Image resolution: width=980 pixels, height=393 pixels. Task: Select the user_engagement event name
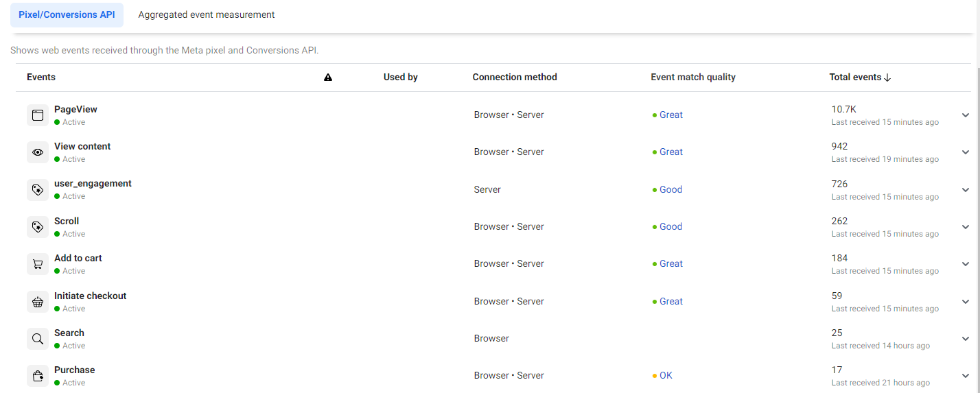pos(93,183)
